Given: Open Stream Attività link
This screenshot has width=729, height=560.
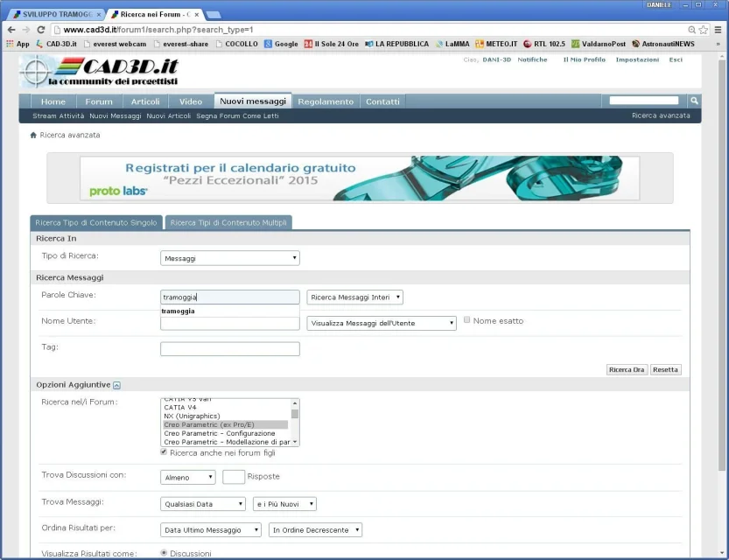Looking at the screenshot, I should tap(58, 115).
